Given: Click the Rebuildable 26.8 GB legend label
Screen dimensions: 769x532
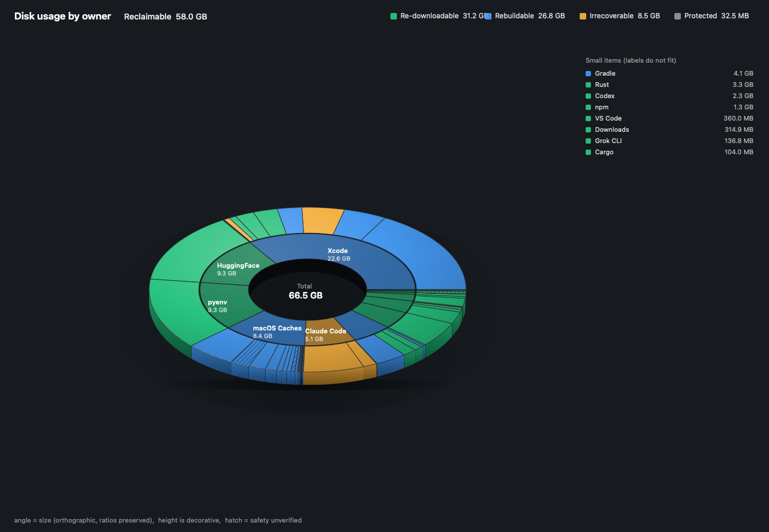Looking at the screenshot, I should click(530, 16).
